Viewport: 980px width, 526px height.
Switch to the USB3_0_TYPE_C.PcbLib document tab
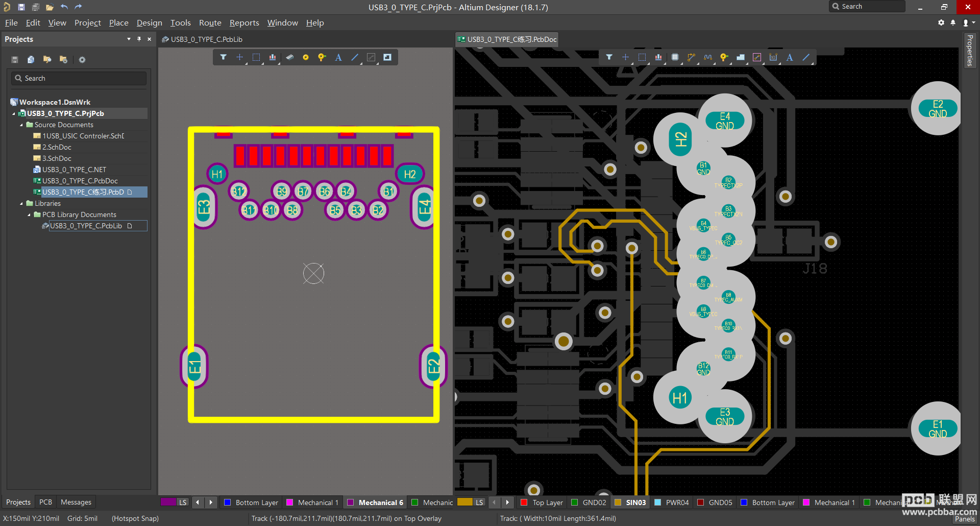pyautogui.click(x=202, y=39)
